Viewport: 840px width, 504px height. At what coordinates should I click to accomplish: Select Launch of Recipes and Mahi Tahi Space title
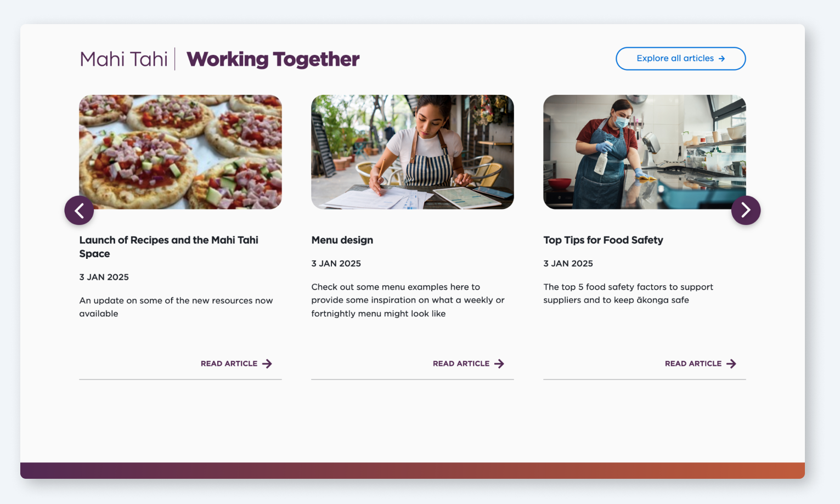168,247
